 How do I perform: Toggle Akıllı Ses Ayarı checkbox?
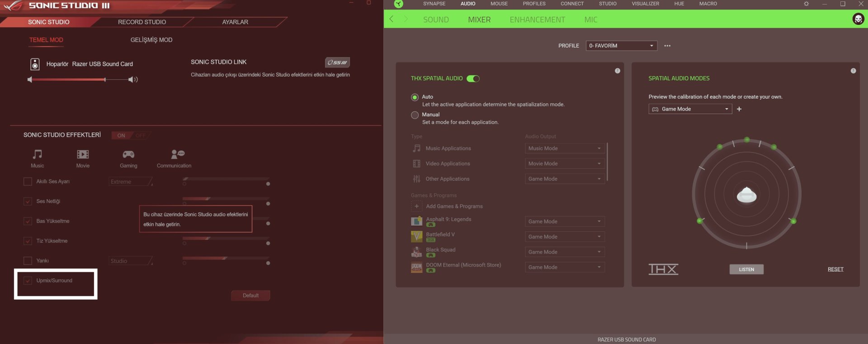tap(28, 182)
